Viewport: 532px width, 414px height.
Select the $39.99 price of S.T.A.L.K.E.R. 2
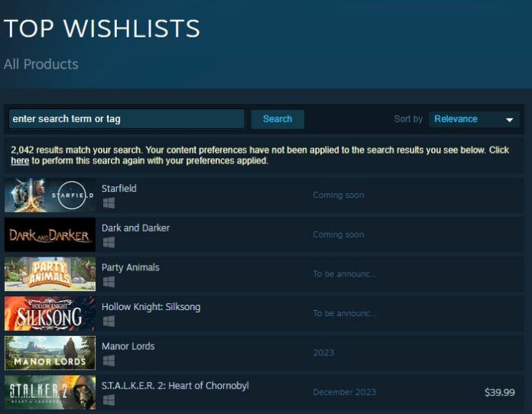[499, 393]
